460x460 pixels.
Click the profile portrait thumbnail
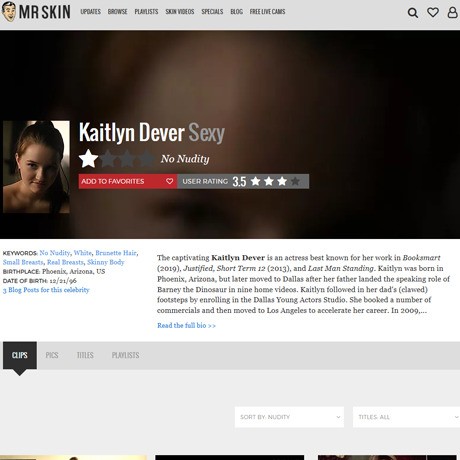pos(36,167)
